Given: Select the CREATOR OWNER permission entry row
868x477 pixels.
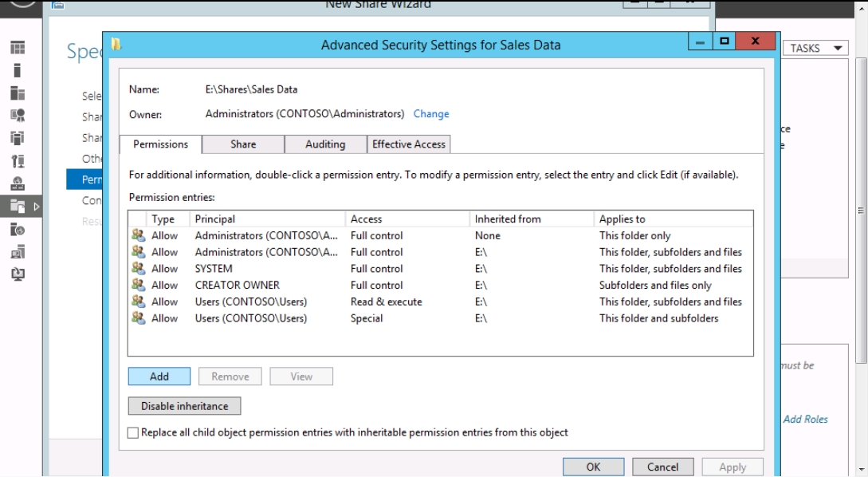Looking at the screenshot, I should coord(440,285).
